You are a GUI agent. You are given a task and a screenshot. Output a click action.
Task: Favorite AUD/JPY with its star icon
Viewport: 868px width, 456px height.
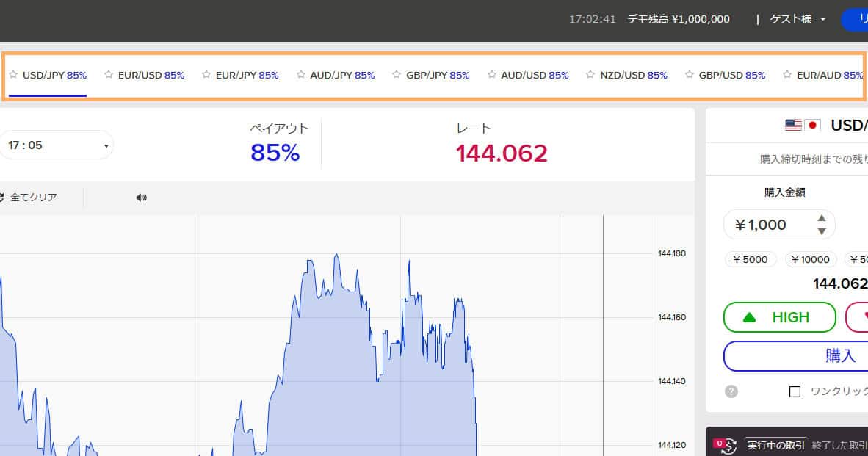[300, 75]
